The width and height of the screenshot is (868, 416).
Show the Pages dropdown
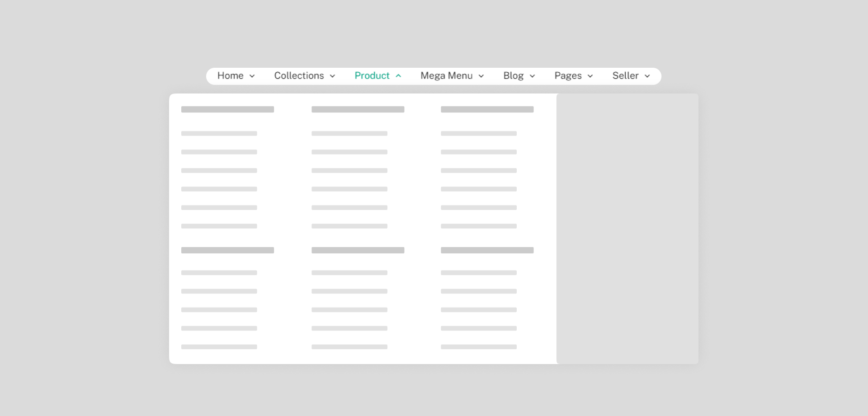[x=568, y=76]
